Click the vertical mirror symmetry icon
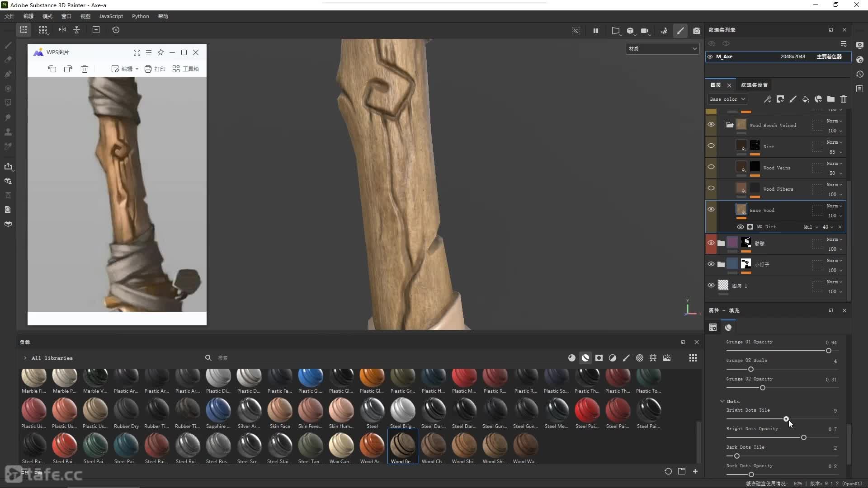The height and width of the screenshot is (488, 868). click(77, 30)
